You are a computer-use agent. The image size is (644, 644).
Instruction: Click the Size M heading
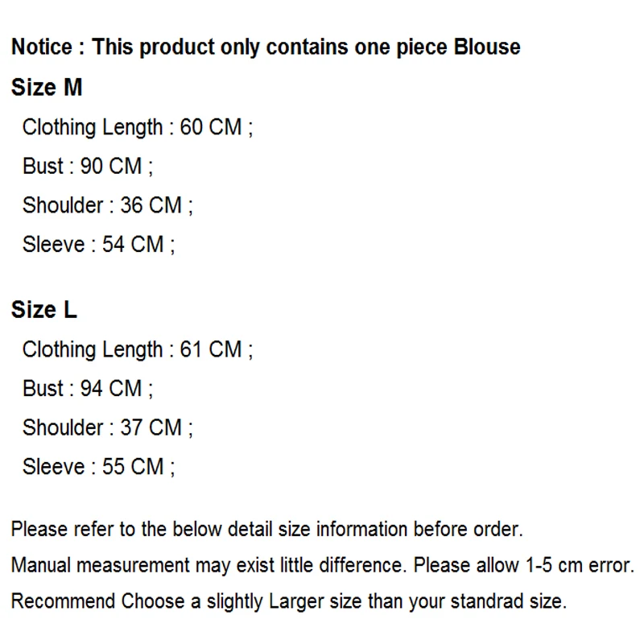click(x=47, y=87)
